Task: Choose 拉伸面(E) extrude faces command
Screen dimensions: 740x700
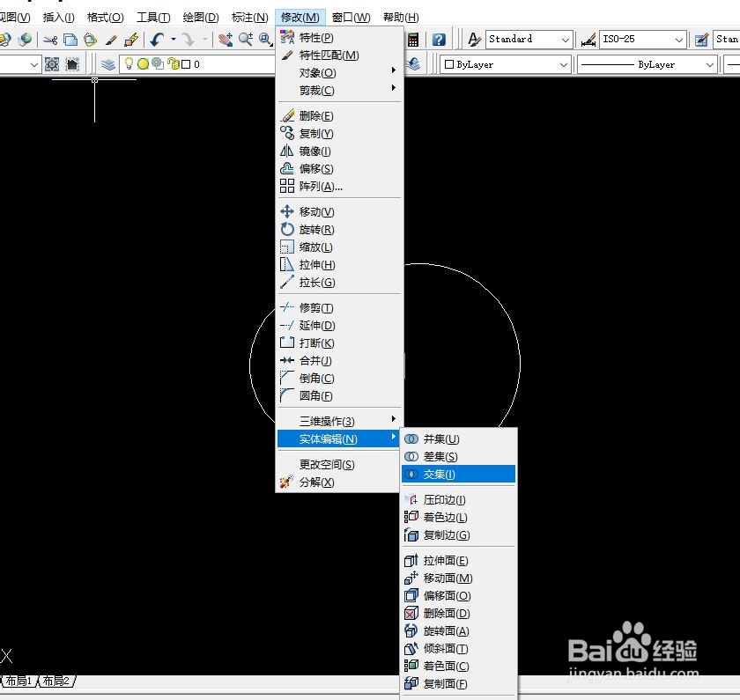Action: click(458, 560)
